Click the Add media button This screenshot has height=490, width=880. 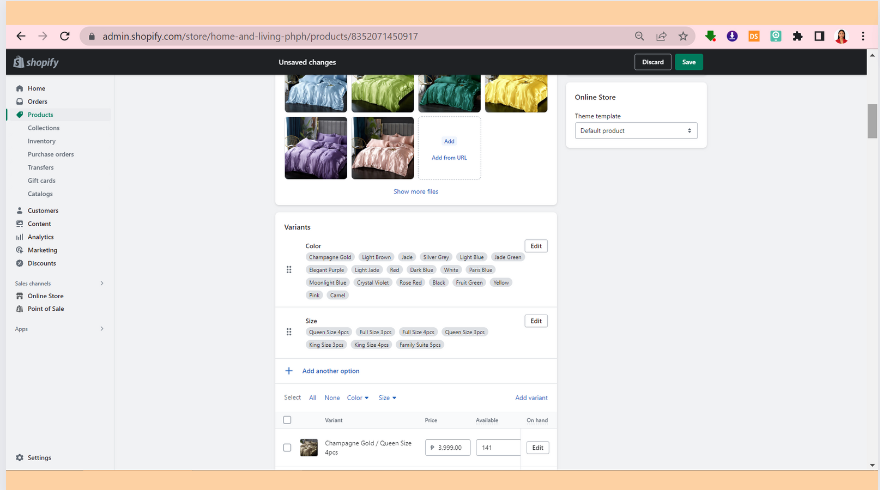point(449,141)
